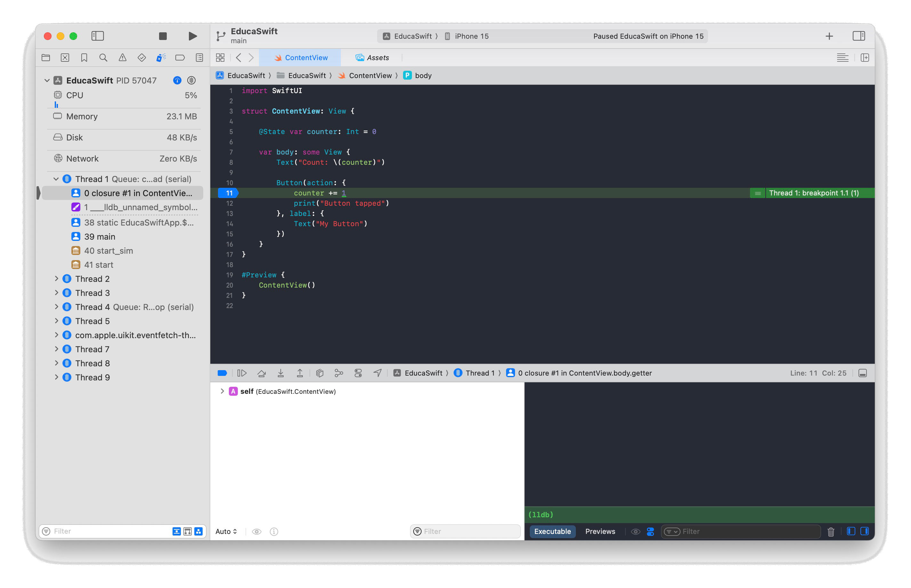Open the Memory gauge report
This screenshot has width=911, height=588.
click(125, 116)
